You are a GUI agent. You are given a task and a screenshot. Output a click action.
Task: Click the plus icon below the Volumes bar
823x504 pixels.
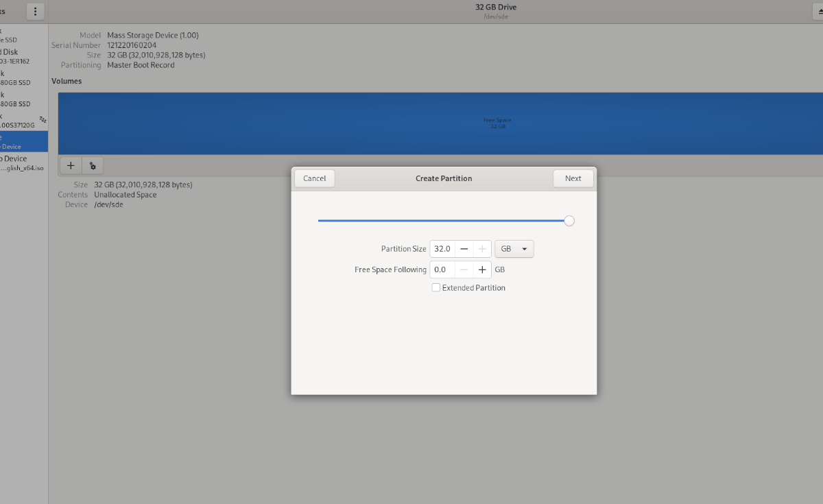(71, 165)
